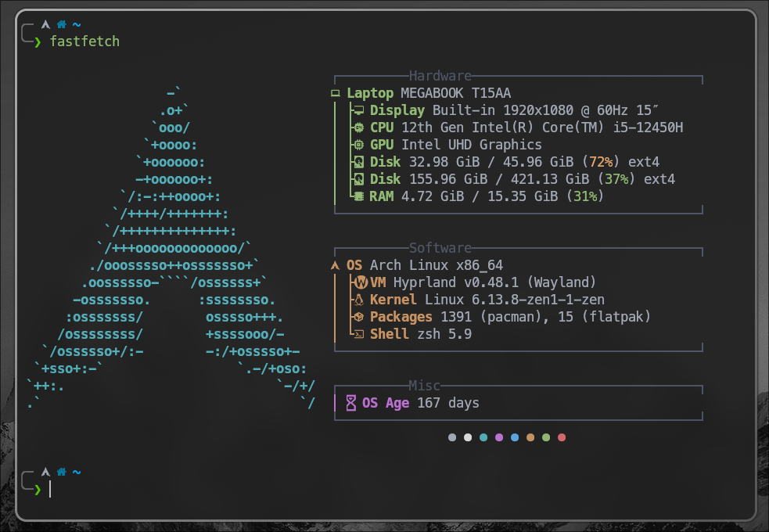Click the home icon in the top prompt

61,24
